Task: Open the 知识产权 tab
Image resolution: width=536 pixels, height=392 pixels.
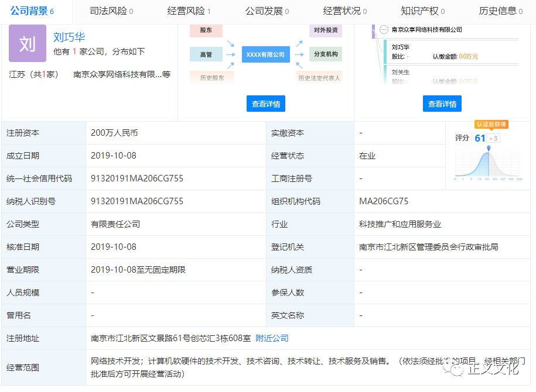Action: click(423, 11)
